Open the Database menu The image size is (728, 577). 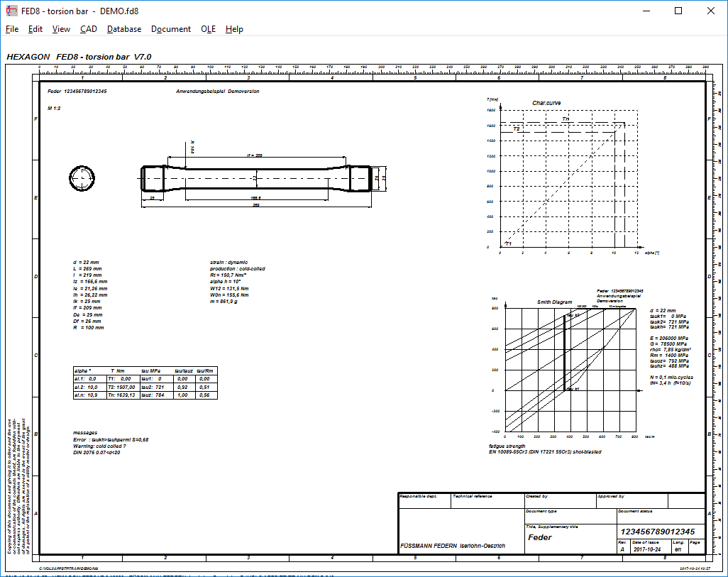pyautogui.click(x=124, y=29)
